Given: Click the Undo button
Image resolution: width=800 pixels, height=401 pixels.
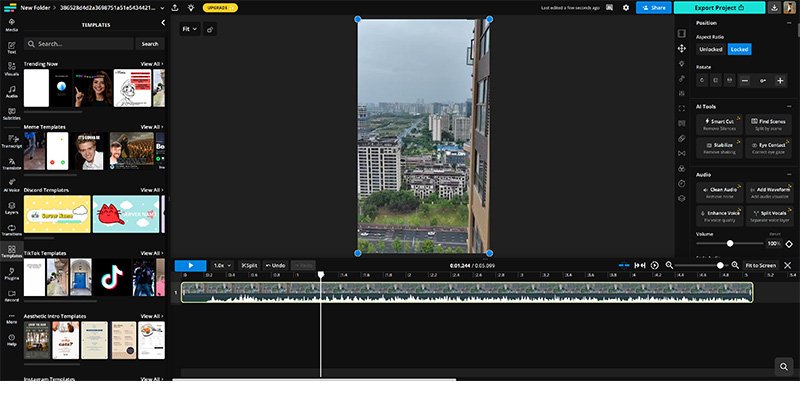Looking at the screenshot, I should 276,265.
